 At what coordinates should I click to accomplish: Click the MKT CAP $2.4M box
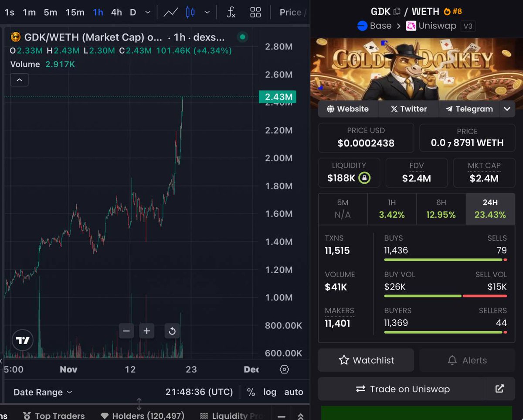pyautogui.click(x=484, y=173)
